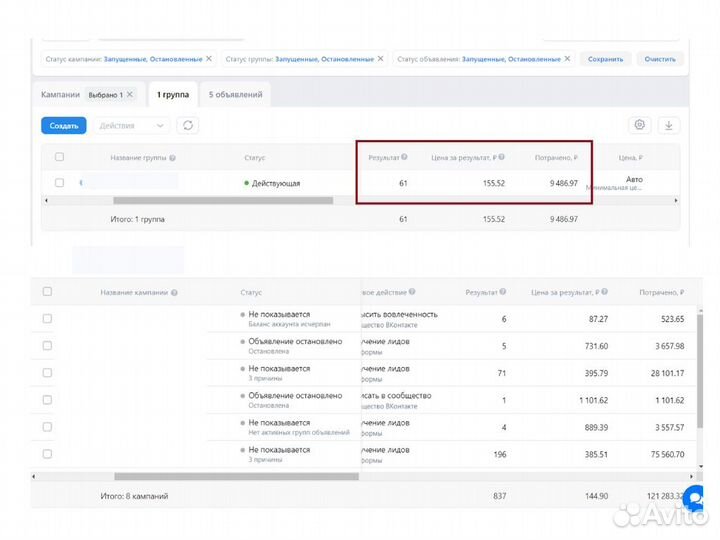This screenshot has height=540, width=720.
Task: Open ad status filter Запущенные, Остановленные
Action: 511,59
